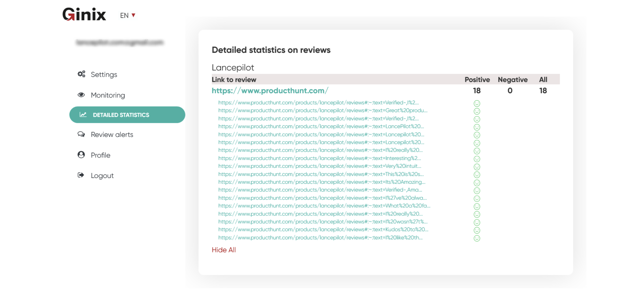Click the 'Negative' column header
This screenshot has height=308, width=644.
(513, 80)
